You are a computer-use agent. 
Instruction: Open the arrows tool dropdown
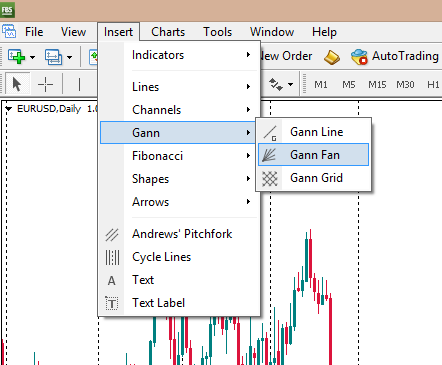[x=291, y=85]
